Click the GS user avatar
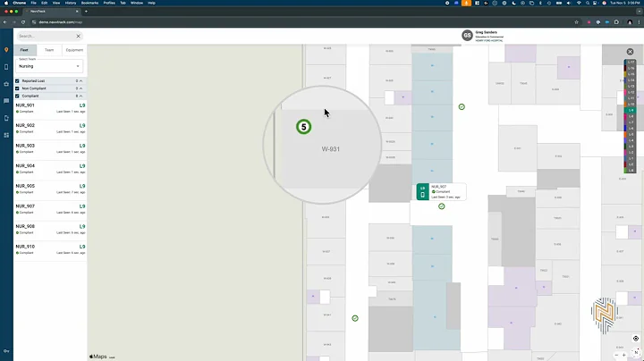Image resolution: width=644 pixels, height=361 pixels. click(467, 36)
